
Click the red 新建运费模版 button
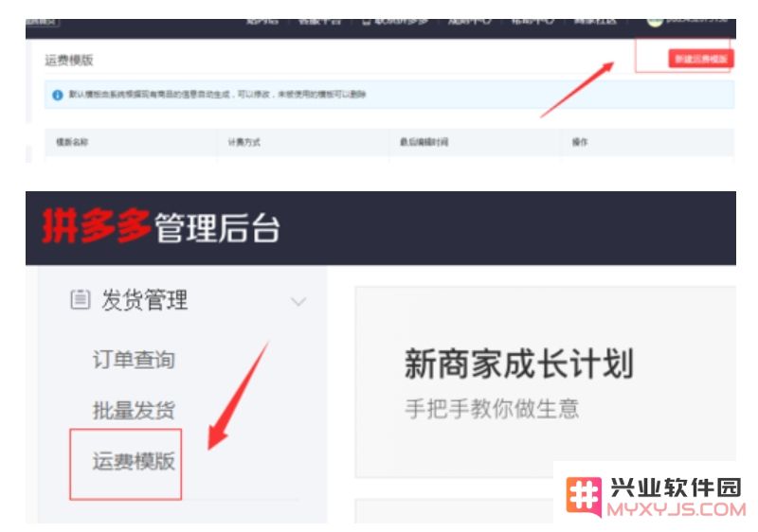[701, 59]
